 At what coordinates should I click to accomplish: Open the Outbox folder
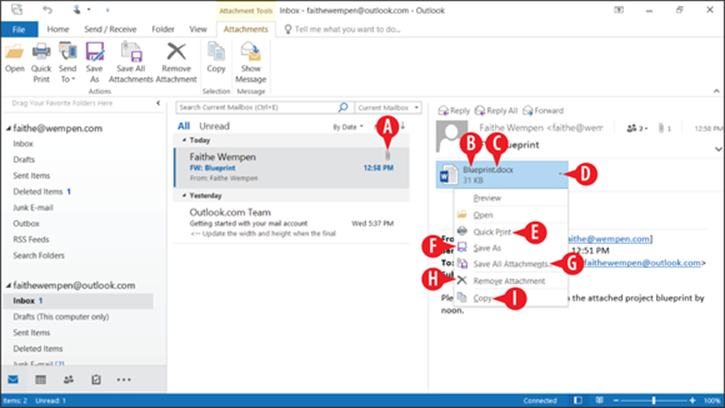(26, 223)
